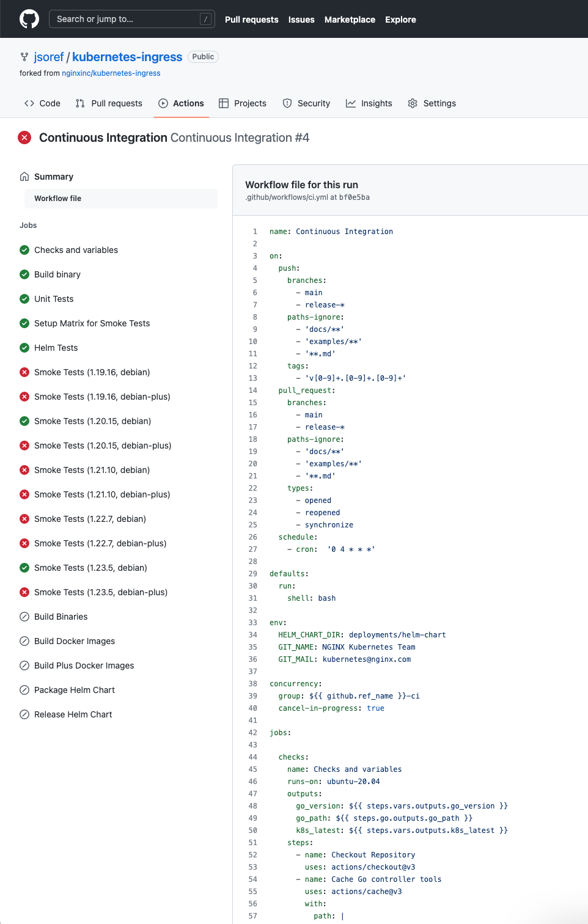Click the Public visibility badge
The width and height of the screenshot is (588, 924).
[x=203, y=57]
